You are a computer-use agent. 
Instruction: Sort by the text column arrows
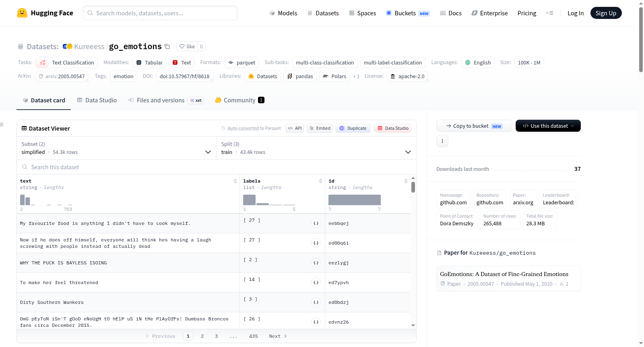235,181
